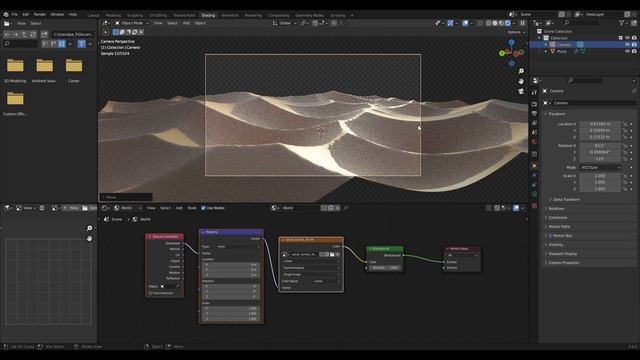The image size is (640, 360).
Task: Open the rotation Mode XYZ Euler dropdown
Action: pos(600,168)
